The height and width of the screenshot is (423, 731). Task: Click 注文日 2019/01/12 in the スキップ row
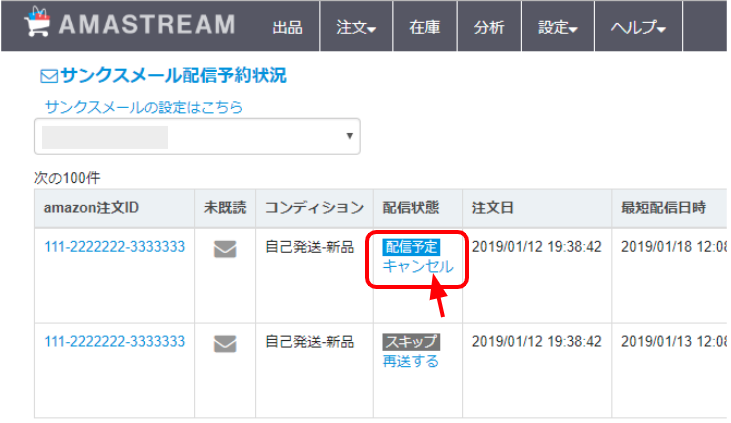click(537, 341)
